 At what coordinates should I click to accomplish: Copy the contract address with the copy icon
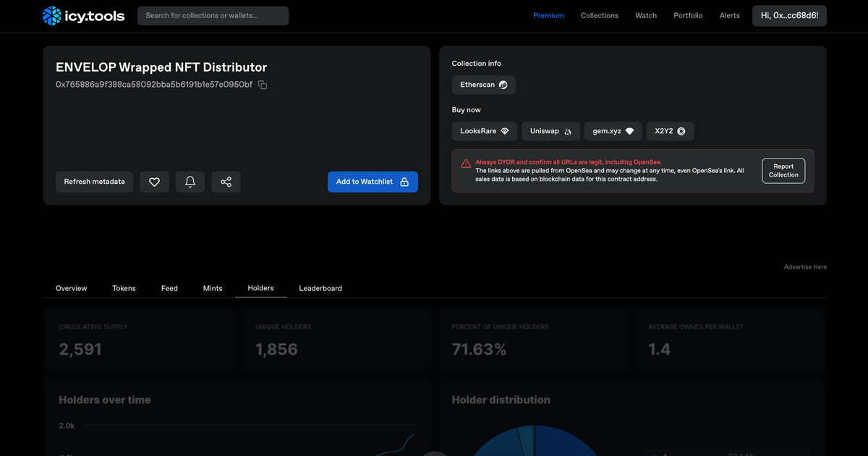[x=263, y=85]
